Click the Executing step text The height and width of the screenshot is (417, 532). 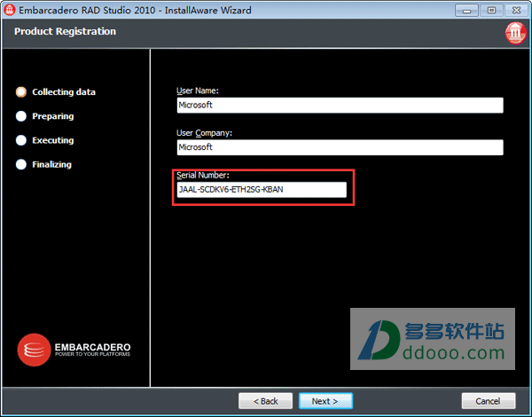point(53,140)
